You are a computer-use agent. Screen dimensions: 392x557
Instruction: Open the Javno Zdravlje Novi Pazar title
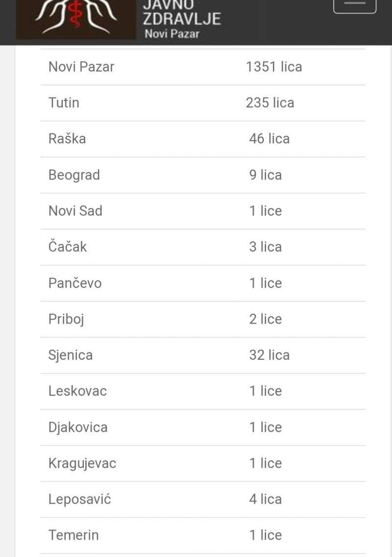(181, 20)
